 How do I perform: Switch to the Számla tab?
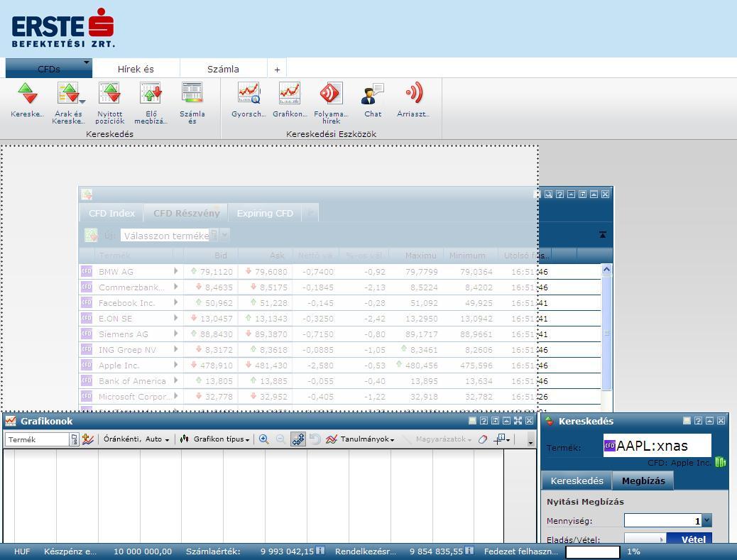223,69
